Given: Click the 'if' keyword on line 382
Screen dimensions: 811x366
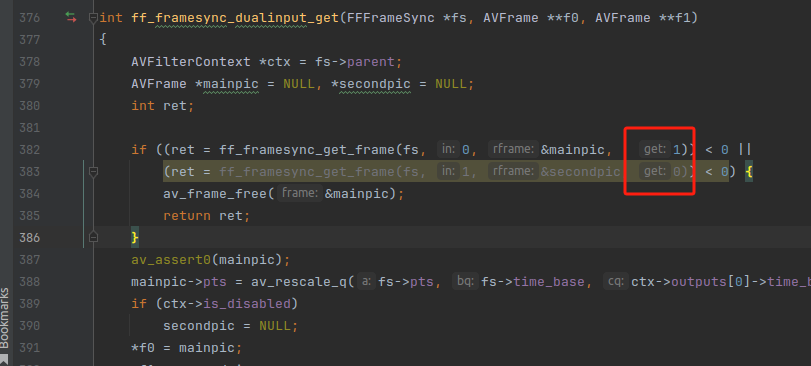Looking at the screenshot, I should tap(139, 149).
